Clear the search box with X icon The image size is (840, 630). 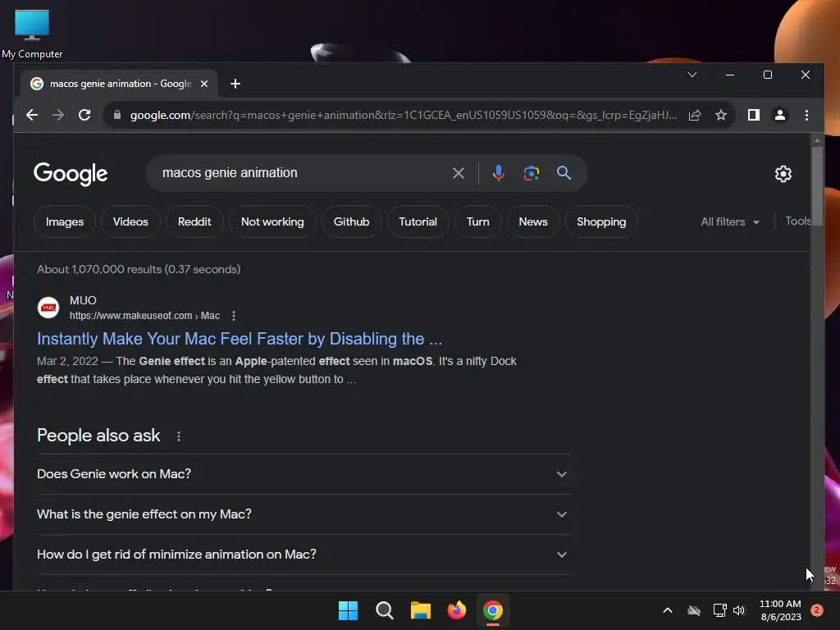[458, 173]
